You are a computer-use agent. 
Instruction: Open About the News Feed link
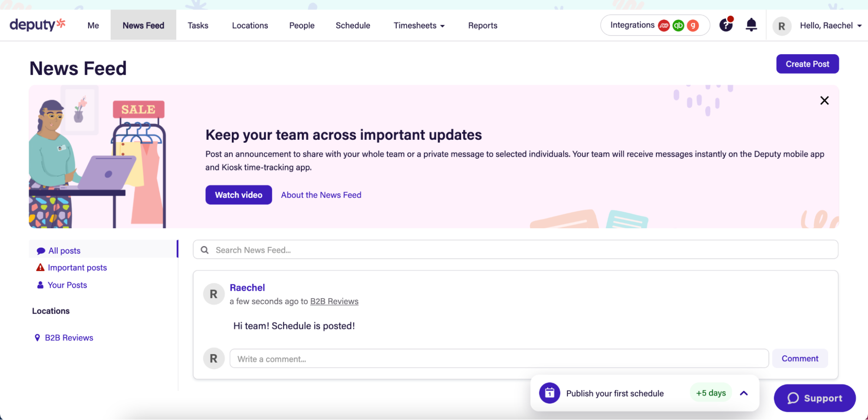(x=321, y=195)
